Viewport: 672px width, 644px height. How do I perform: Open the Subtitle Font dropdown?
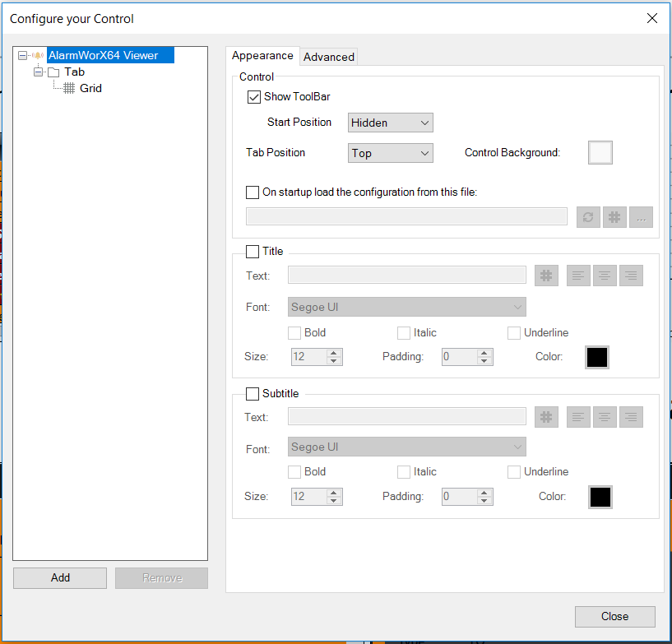coord(406,447)
